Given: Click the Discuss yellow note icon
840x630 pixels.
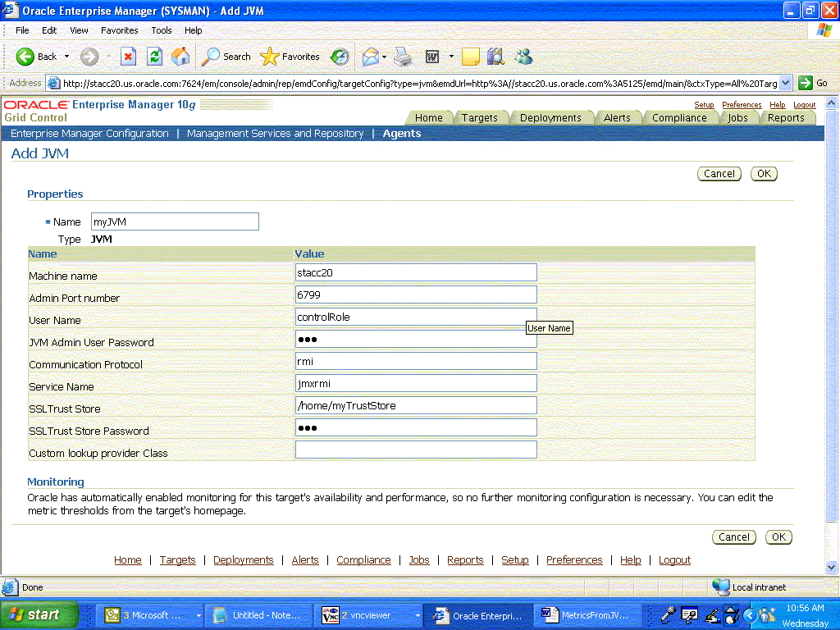Looking at the screenshot, I should pyautogui.click(x=470, y=57).
